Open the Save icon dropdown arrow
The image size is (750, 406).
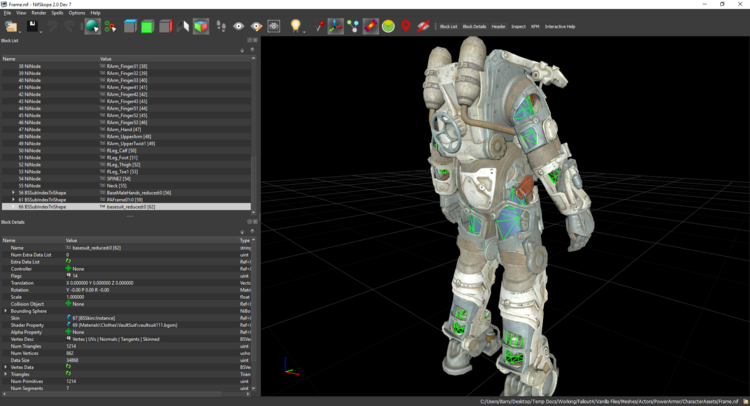(x=41, y=31)
